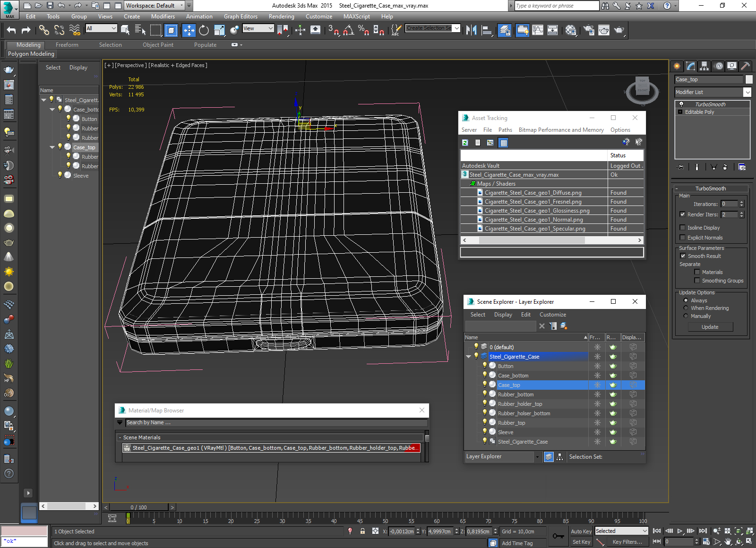756x548 pixels.
Task: Collapse Case_top node in scene tree
Action: (x=52, y=147)
